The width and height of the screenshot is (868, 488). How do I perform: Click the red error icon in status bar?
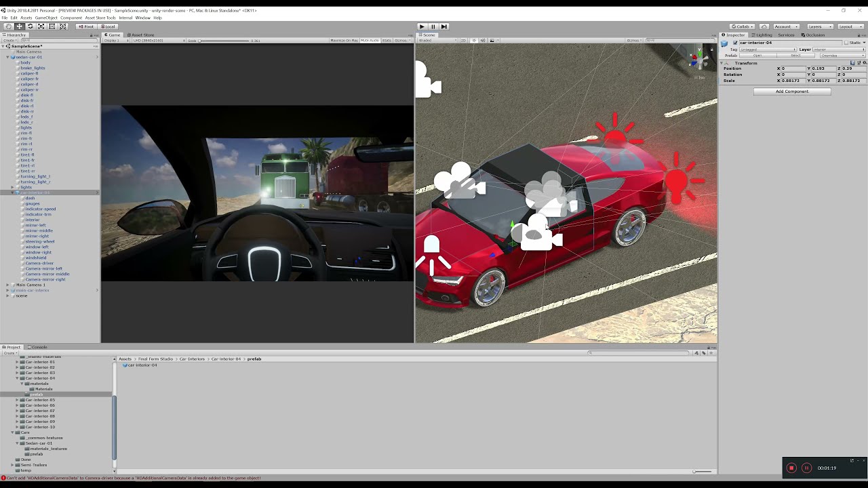[x=3, y=478]
